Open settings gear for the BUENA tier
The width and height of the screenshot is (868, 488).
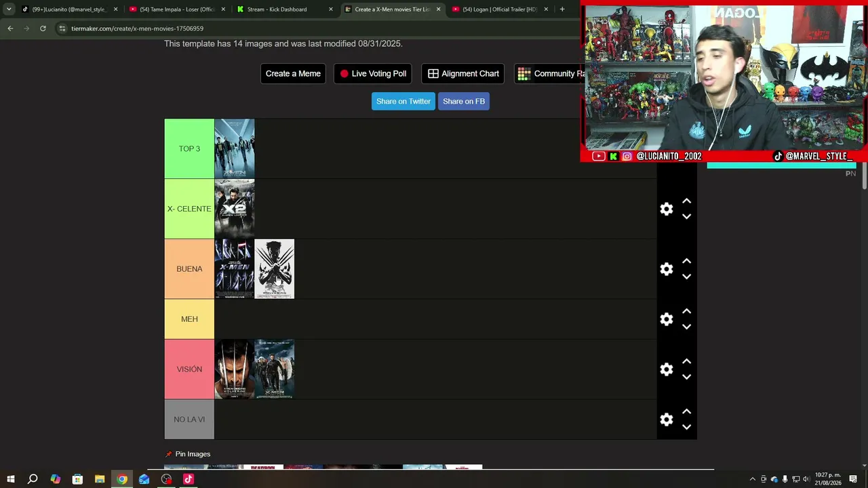[x=667, y=269]
